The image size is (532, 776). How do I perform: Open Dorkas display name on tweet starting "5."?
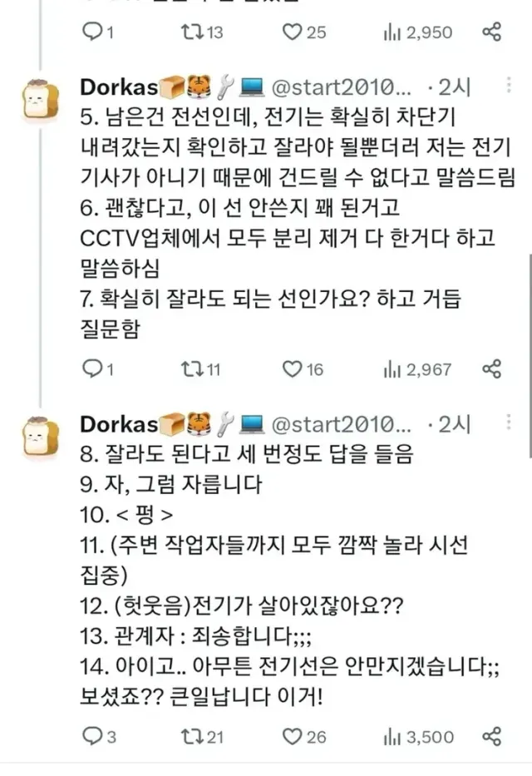[118, 87]
